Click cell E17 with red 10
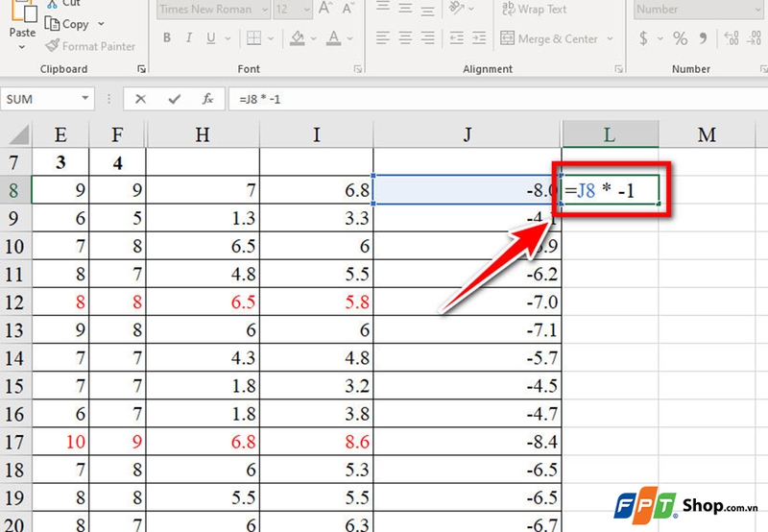The image size is (768, 532). click(x=60, y=442)
